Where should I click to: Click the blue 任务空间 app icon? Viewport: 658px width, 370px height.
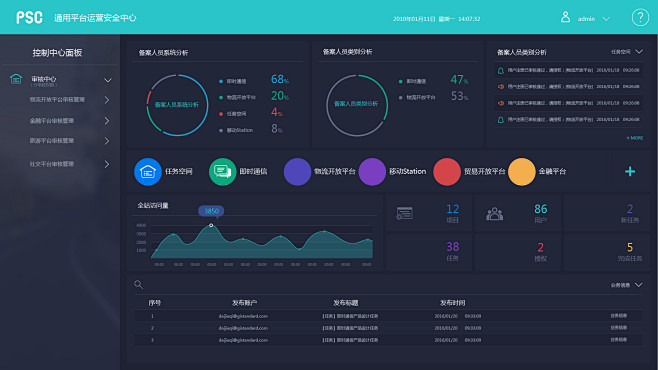tap(148, 172)
